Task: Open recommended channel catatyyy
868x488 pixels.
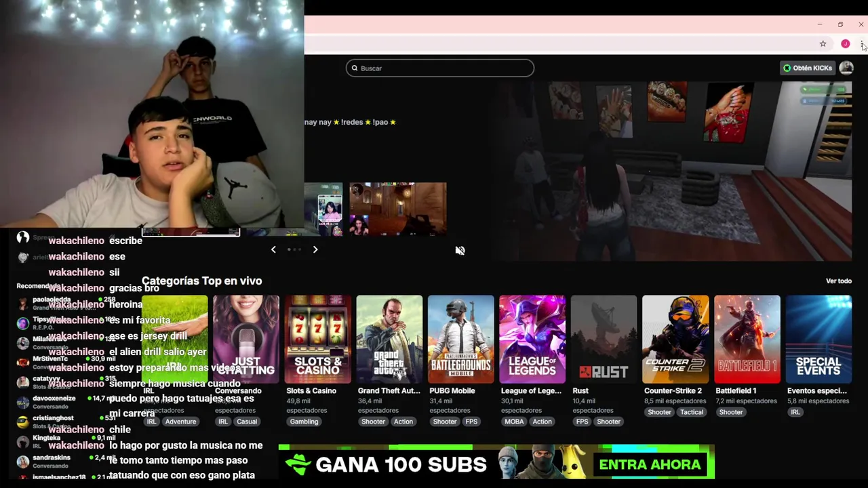Action: [66, 382]
